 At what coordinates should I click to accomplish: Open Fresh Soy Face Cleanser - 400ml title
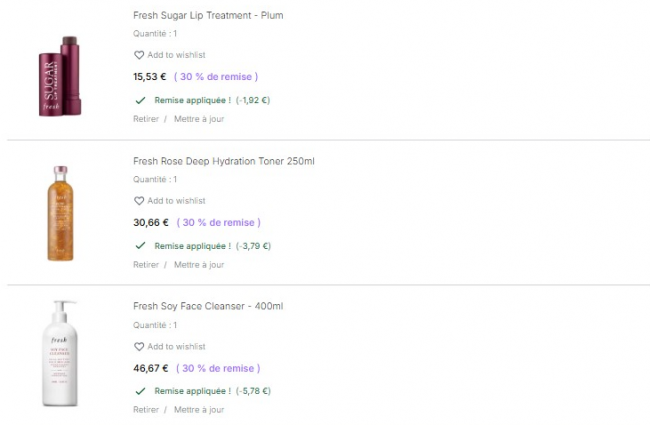(208, 306)
